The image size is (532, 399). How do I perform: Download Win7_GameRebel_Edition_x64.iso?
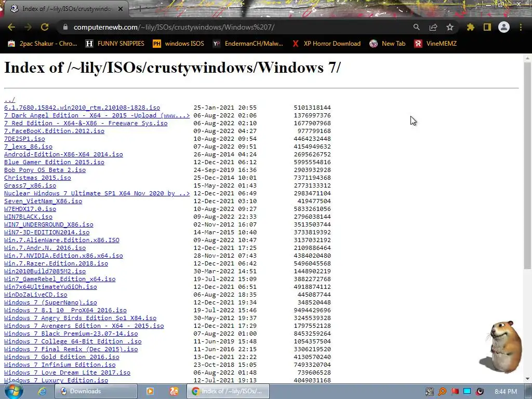pyautogui.click(x=60, y=279)
